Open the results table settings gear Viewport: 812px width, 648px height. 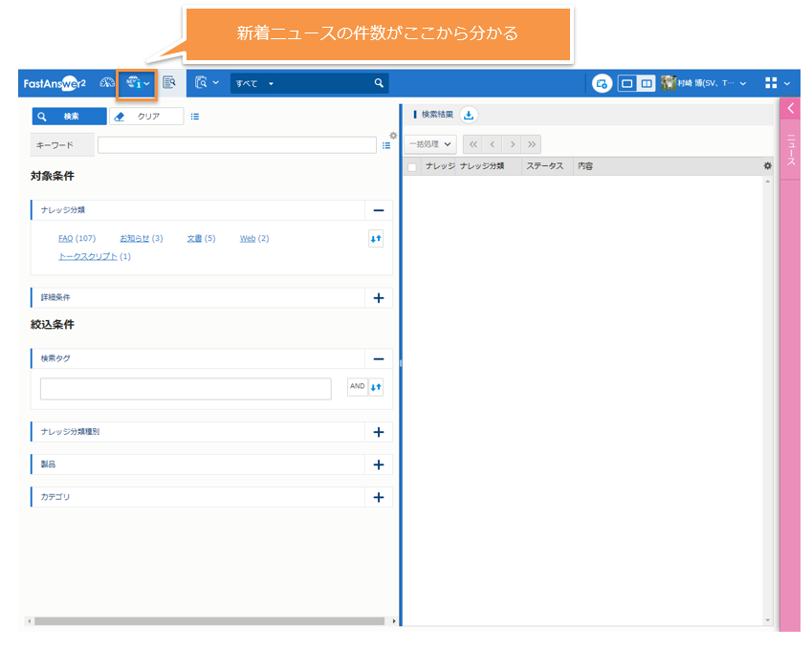click(x=767, y=166)
